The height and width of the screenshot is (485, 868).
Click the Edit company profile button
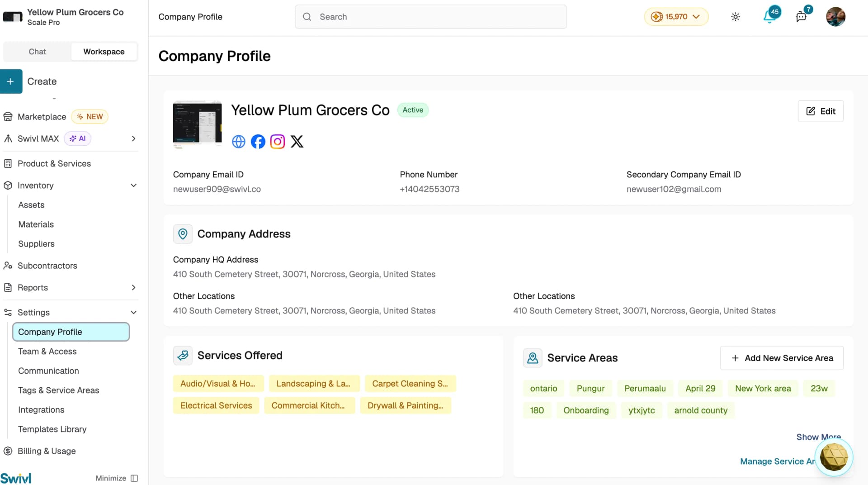coord(821,111)
